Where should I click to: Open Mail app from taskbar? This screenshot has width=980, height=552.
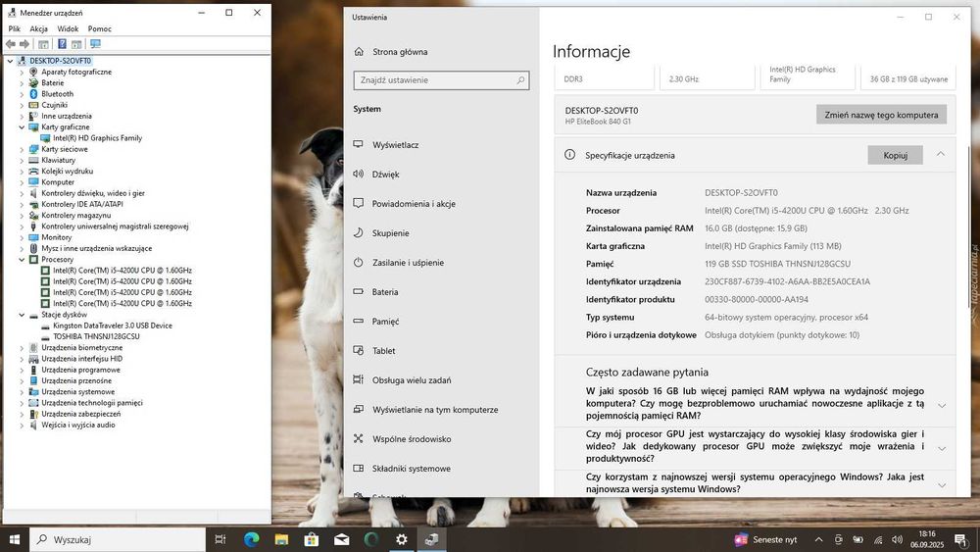pyautogui.click(x=341, y=539)
